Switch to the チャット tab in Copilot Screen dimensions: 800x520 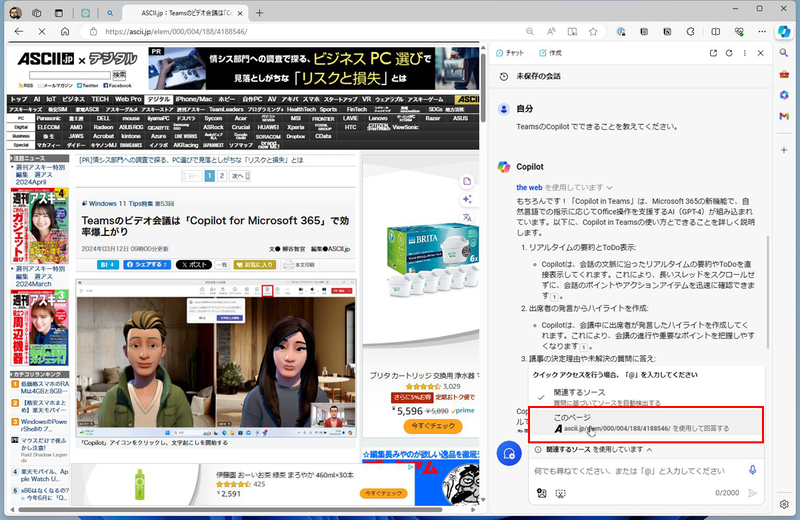pos(510,53)
